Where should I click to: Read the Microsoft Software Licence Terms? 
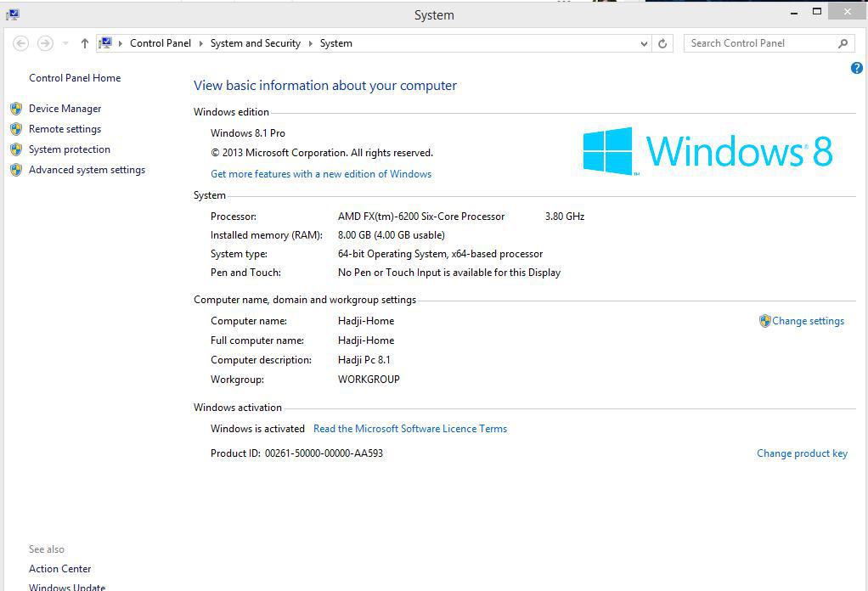coord(410,429)
